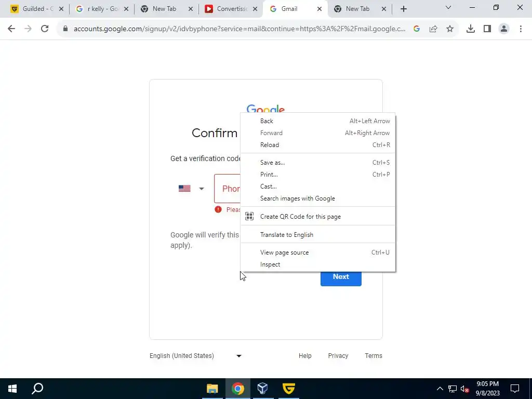
Task: Open the tab search chevron in title bar
Action: click(448, 7)
